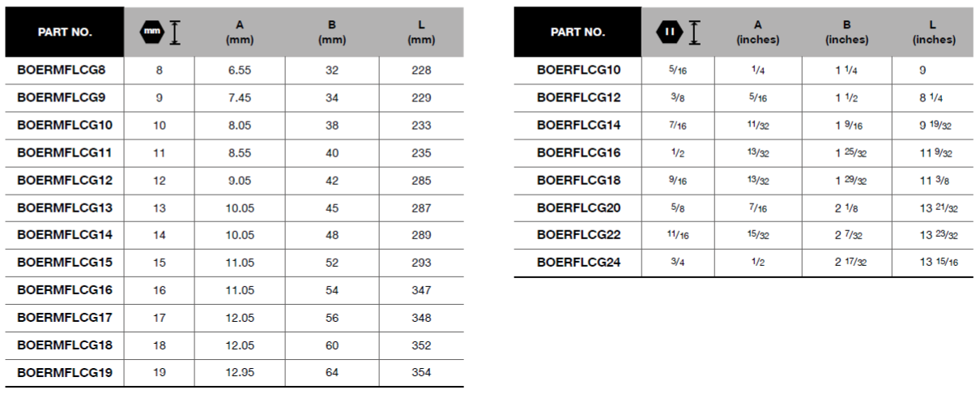The width and height of the screenshot is (980, 394).
Task: Select part number BOERFLCG24
Action: pos(578,263)
